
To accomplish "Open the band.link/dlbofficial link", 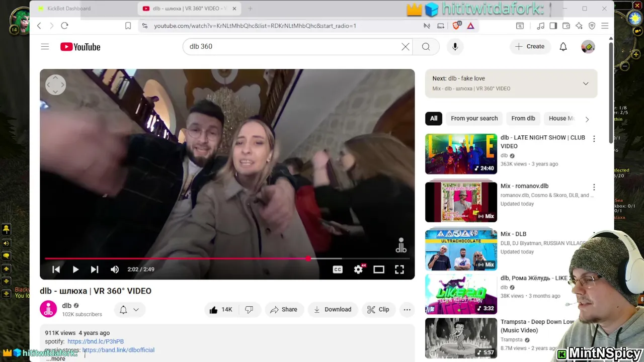I will pos(118,350).
